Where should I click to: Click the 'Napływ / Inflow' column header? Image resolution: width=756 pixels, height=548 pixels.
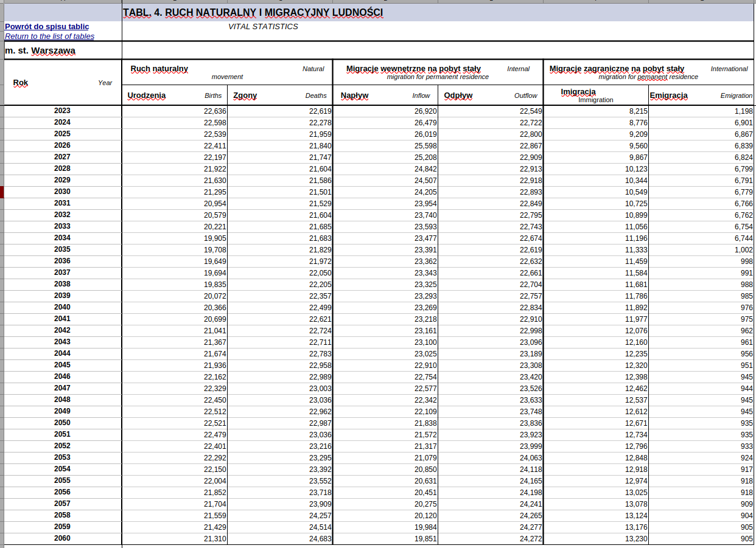click(385, 95)
